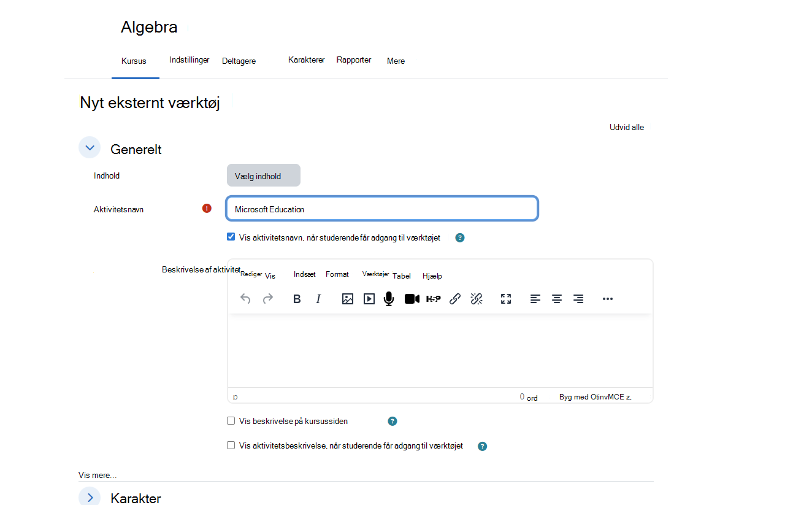This screenshot has width=812, height=505.
Task: Apply bold formatting in the editor
Action: click(297, 299)
